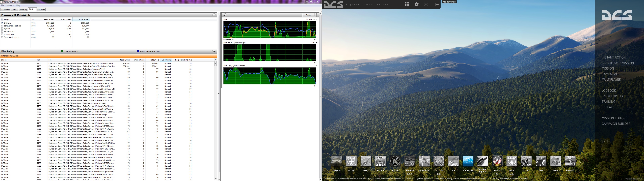
Task: Select the F/A-18C Hornet icon
Action: coord(570,161)
